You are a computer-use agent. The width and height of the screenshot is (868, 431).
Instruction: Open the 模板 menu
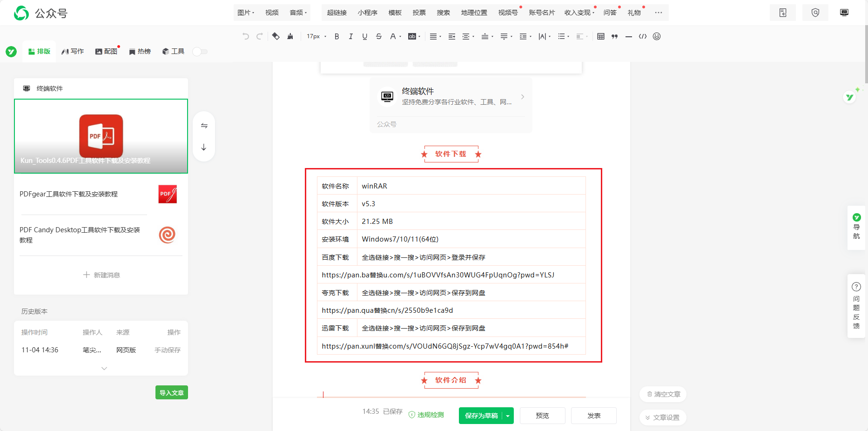pos(395,13)
